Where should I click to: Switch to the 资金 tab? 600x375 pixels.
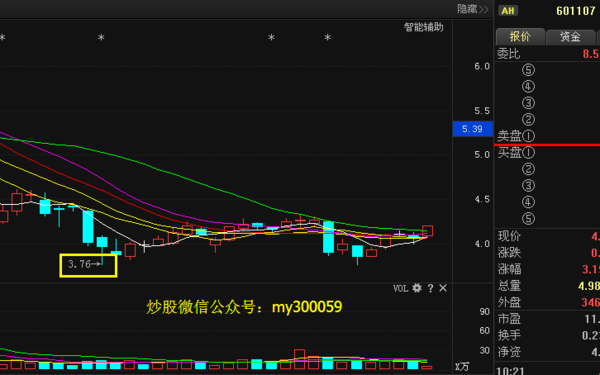[571, 36]
